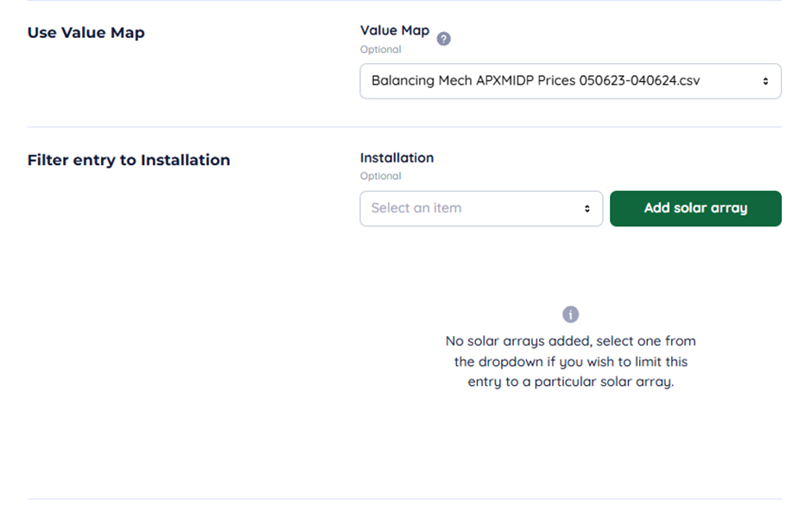Click the divider line at the bottom
This screenshot has height=507, width=812.
(x=404, y=498)
